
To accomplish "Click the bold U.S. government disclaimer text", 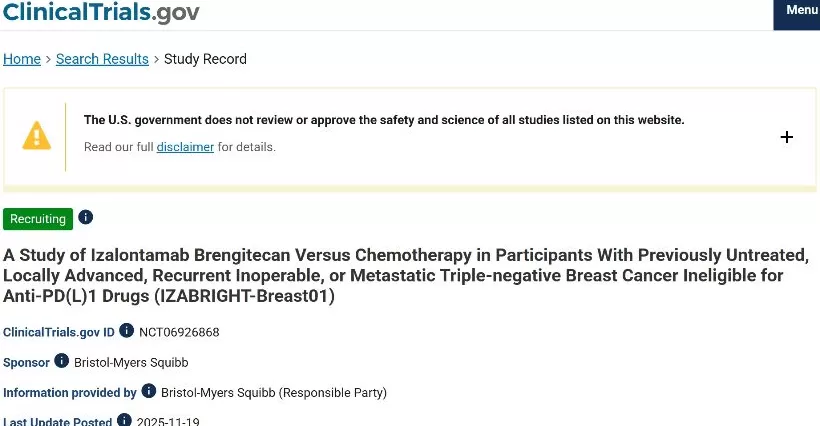I will 384,120.
